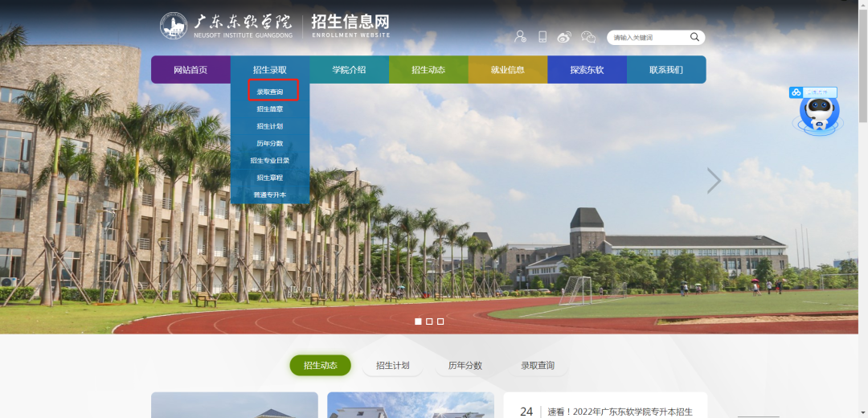Click the search magnifier icon
The height and width of the screenshot is (418, 868).
(x=694, y=37)
